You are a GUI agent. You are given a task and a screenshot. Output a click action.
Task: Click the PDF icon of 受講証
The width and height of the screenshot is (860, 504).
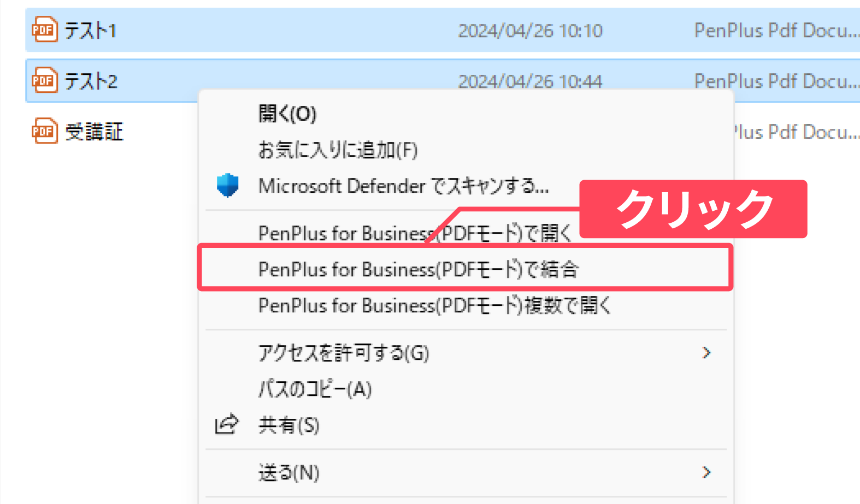click(44, 131)
